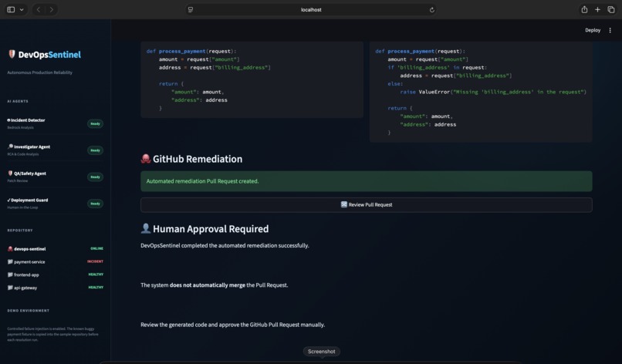Click the frontend-app folder icon
Screen dimensions: 622x364
[x=10, y=275]
